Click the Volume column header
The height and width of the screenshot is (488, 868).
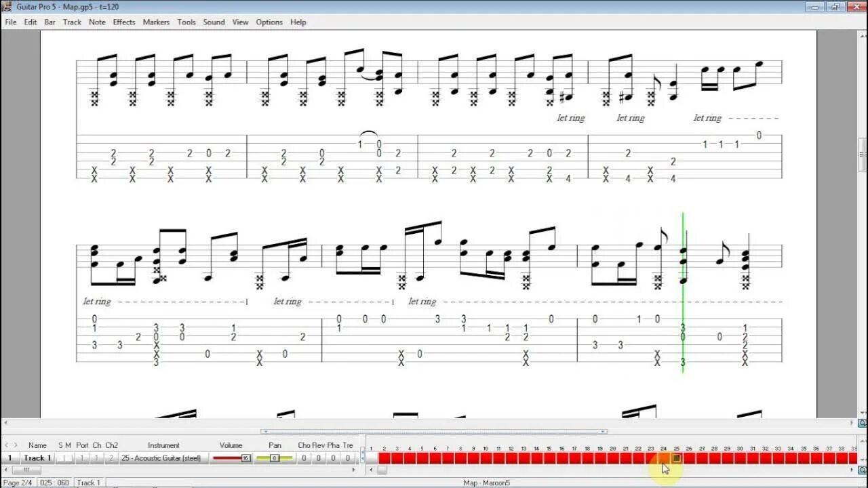tap(231, 445)
